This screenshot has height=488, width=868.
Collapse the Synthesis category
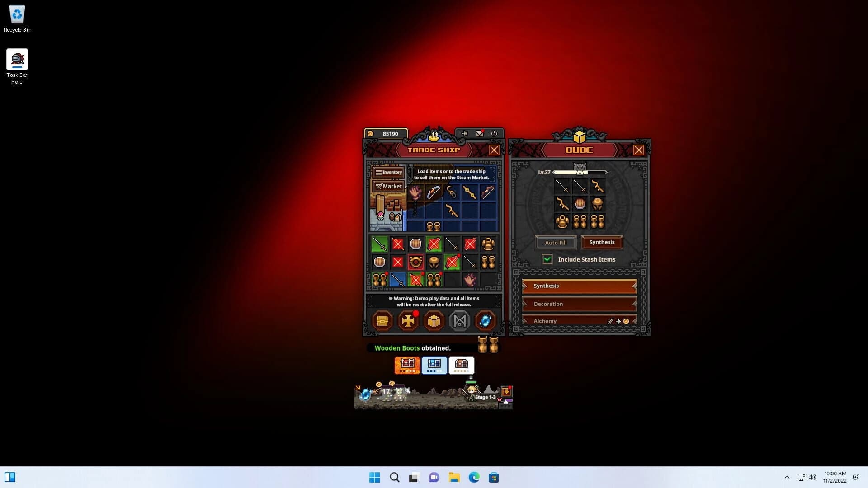(x=579, y=286)
